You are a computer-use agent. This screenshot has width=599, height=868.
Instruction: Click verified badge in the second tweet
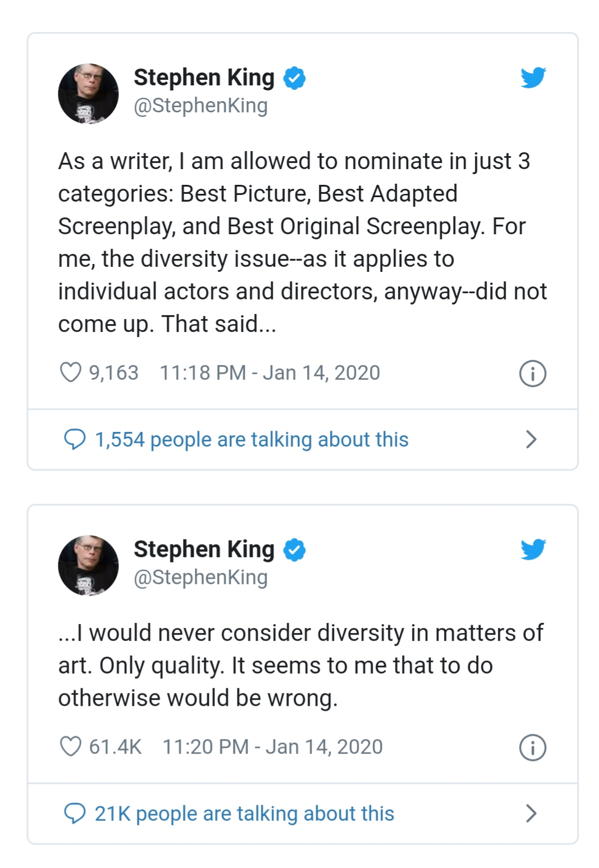295,550
